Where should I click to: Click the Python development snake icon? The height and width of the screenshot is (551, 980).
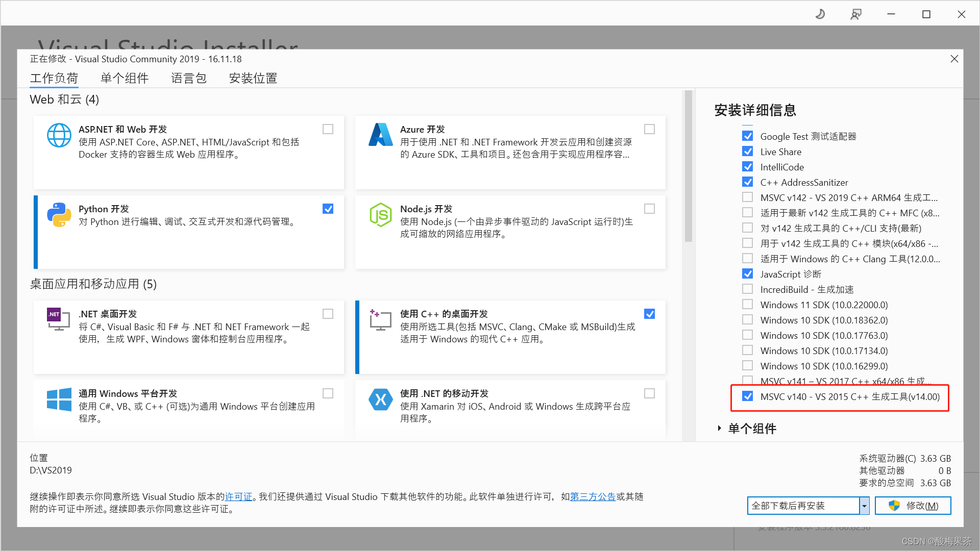point(59,215)
